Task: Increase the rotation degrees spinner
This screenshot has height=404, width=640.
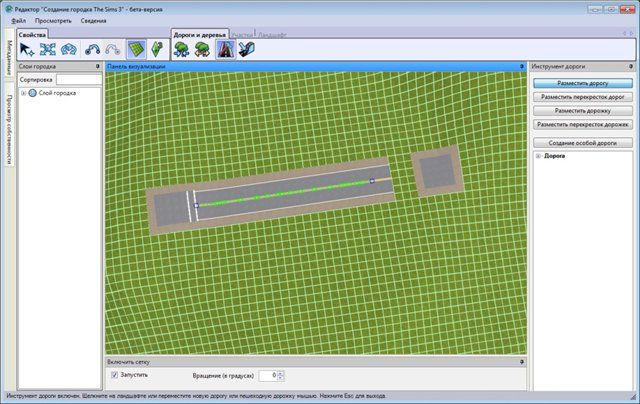Action: 281,371
